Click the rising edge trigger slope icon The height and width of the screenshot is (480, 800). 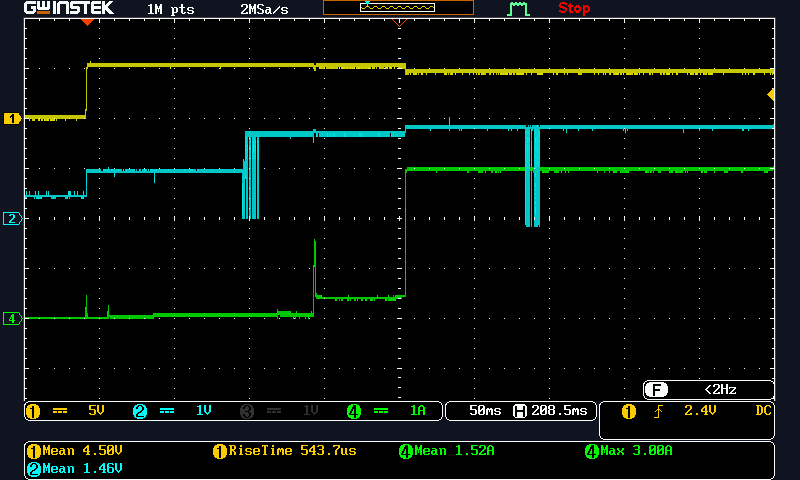[657, 411]
